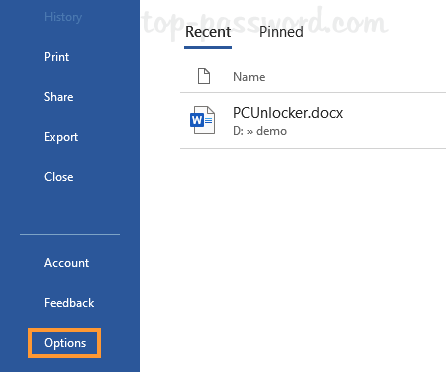This screenshot has width=446, height=372.
Task: Click the greyed-out History item
Action: coord(63,17)
